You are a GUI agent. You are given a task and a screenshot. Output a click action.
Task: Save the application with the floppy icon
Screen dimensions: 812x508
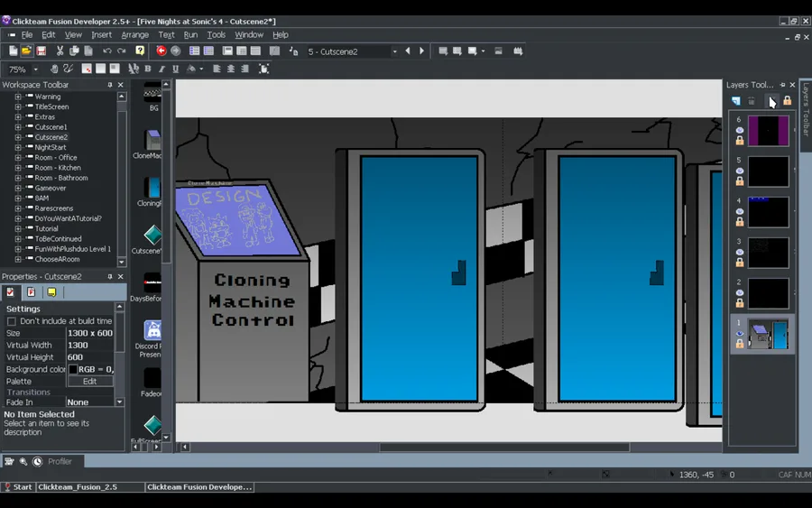(x=41, y=51)
